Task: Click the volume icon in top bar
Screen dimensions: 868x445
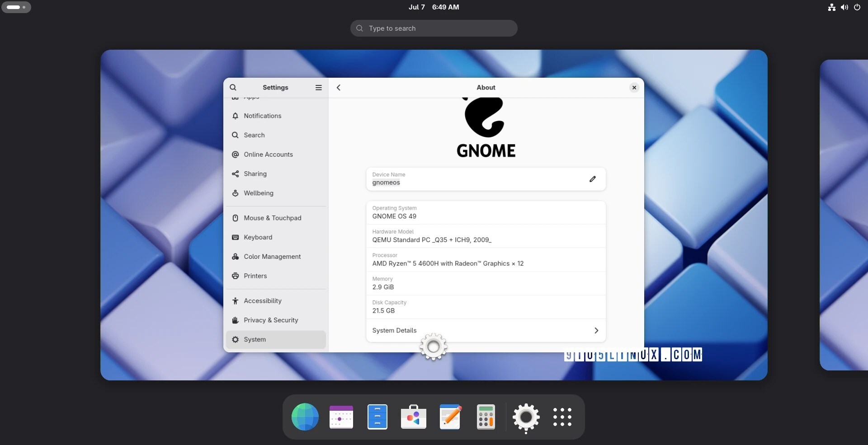Action: coord(844,7)
